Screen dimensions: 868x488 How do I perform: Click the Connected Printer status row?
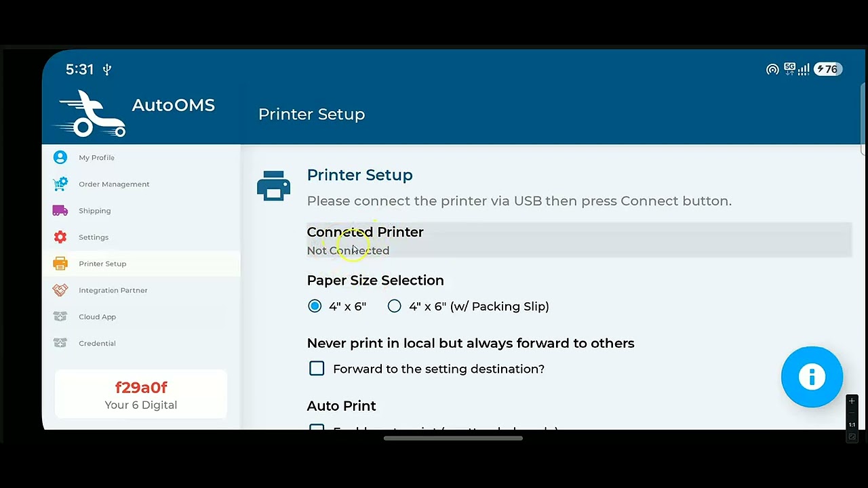[x=579, y=241]
